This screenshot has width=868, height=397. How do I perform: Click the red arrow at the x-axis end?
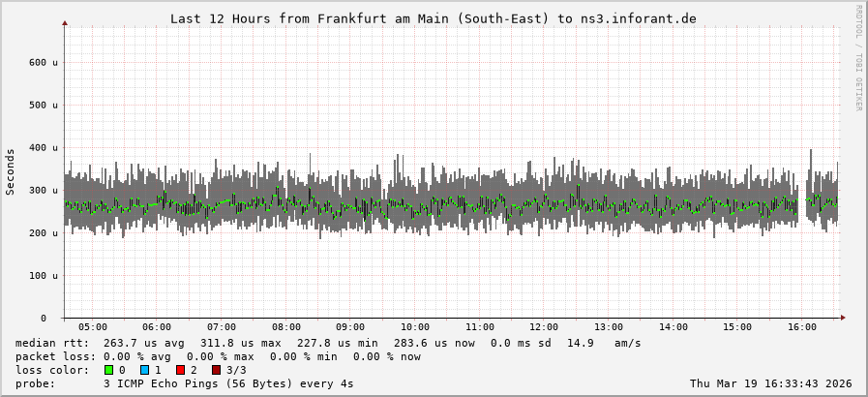point(842,318)
